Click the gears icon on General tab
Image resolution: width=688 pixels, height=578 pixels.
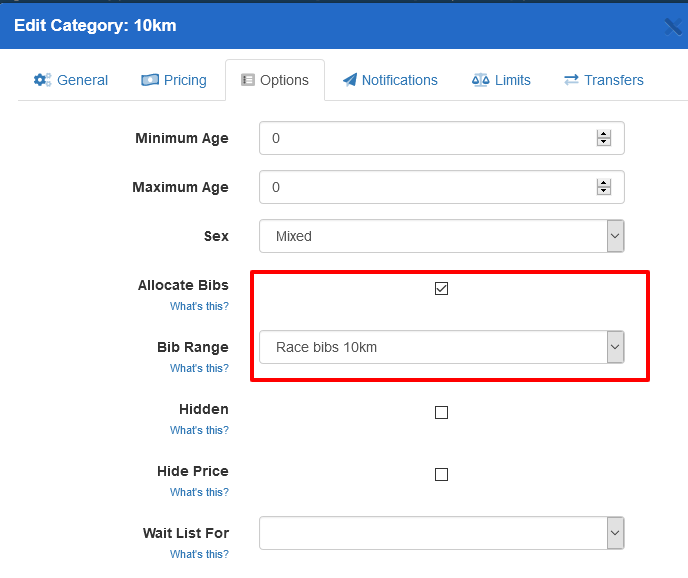pos(42,80)
